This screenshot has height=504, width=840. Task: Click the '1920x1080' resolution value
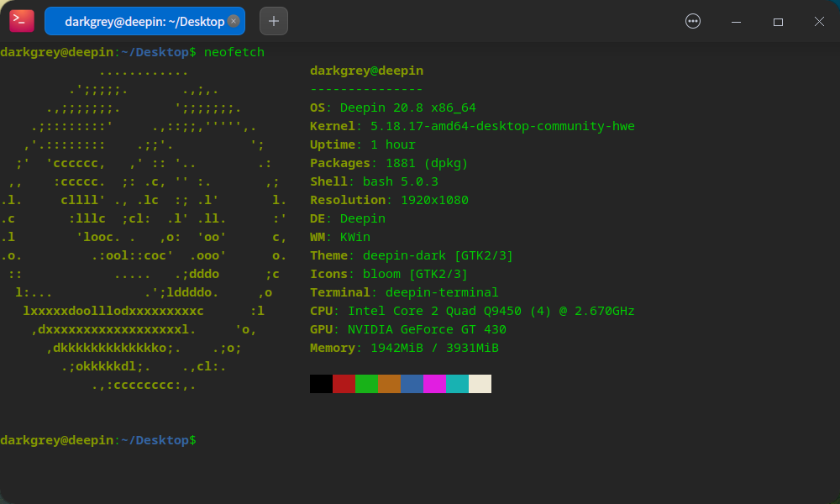(434, 200)
